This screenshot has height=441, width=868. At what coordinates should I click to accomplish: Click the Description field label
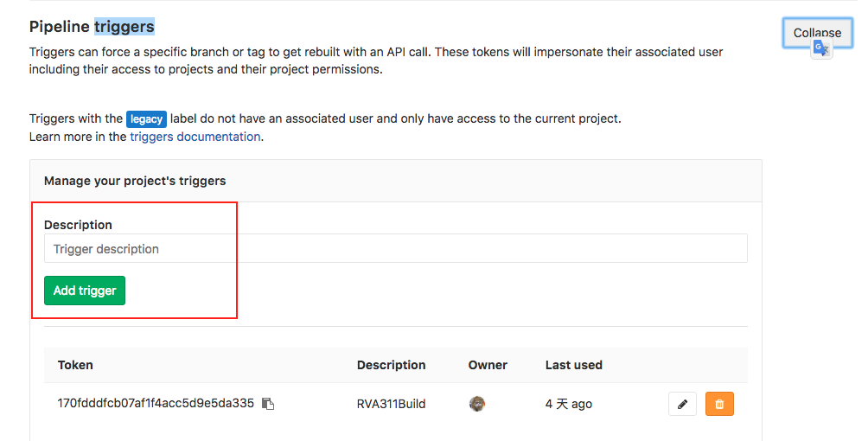coord(78,225)
